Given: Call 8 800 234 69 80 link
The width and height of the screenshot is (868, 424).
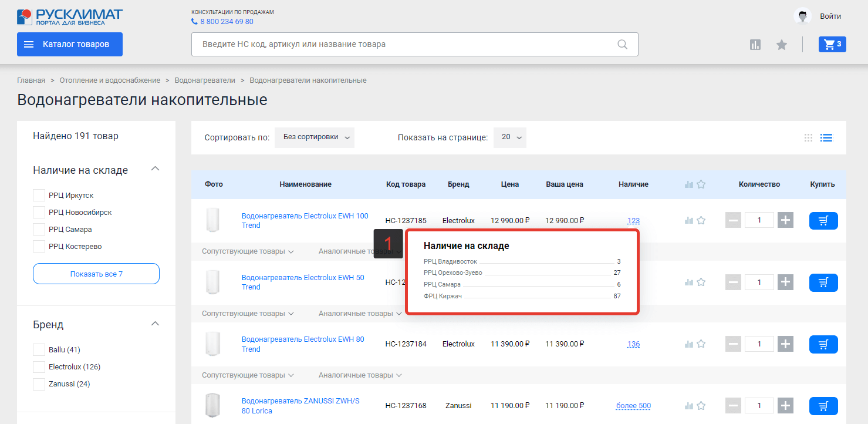Looking at the screenshot, I should (x=227, y=22).
